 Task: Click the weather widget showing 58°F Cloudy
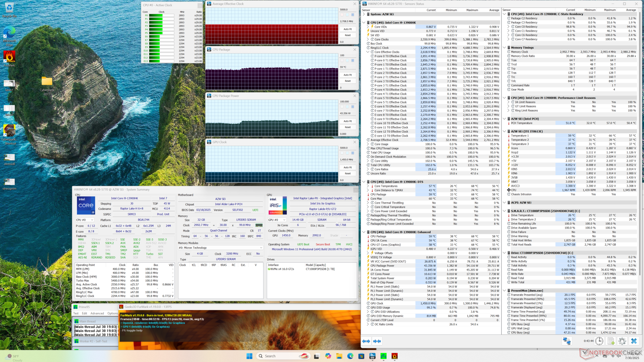14,358
